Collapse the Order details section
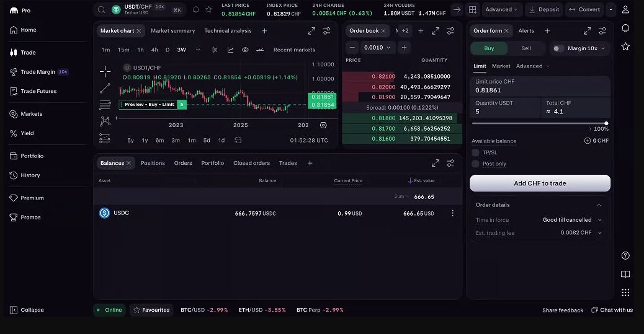Image resolution: width=644 pixels, height=334 pixels. (x=599, y=205)
